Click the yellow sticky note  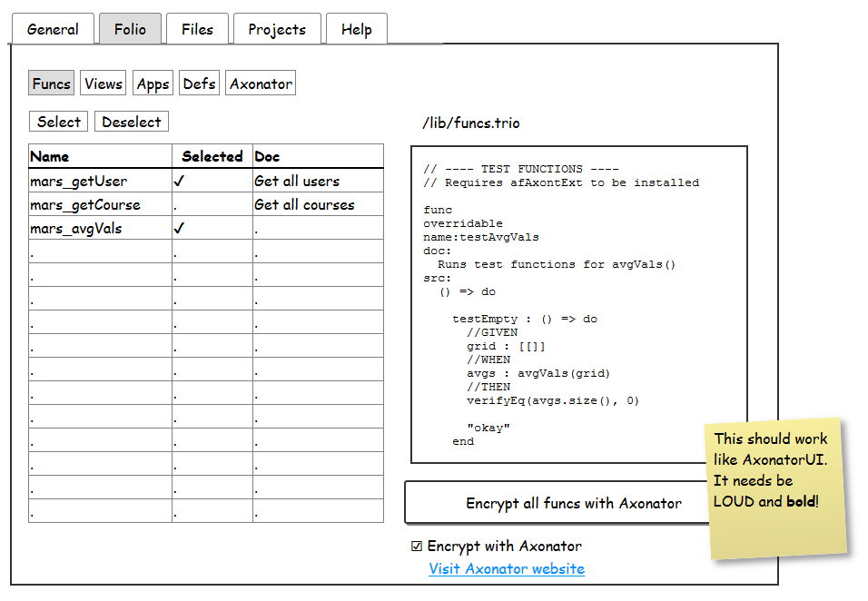click(x=775, y=488)
